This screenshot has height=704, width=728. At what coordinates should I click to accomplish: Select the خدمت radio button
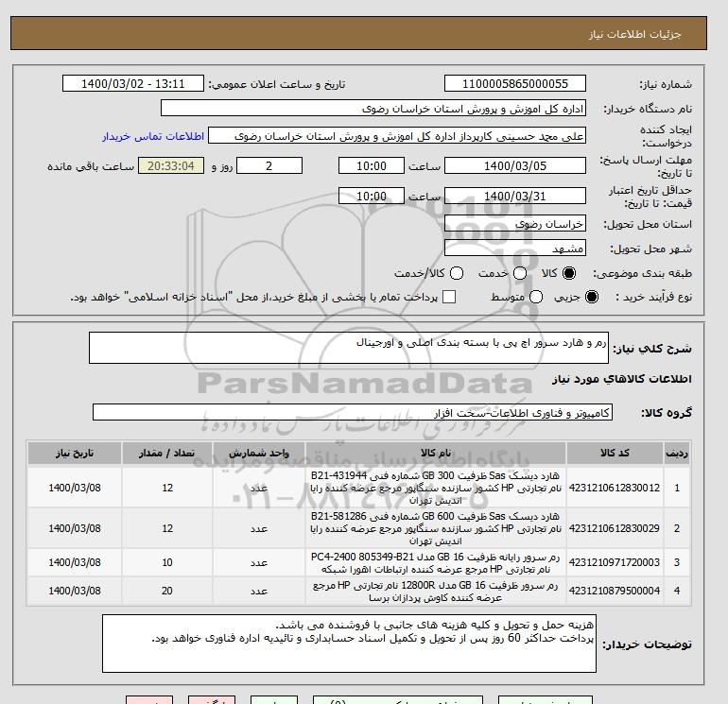pos(520,273)
